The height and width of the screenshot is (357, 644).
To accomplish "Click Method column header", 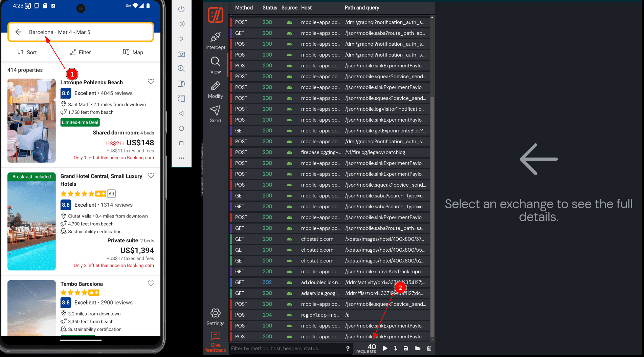I will point(244,7).
